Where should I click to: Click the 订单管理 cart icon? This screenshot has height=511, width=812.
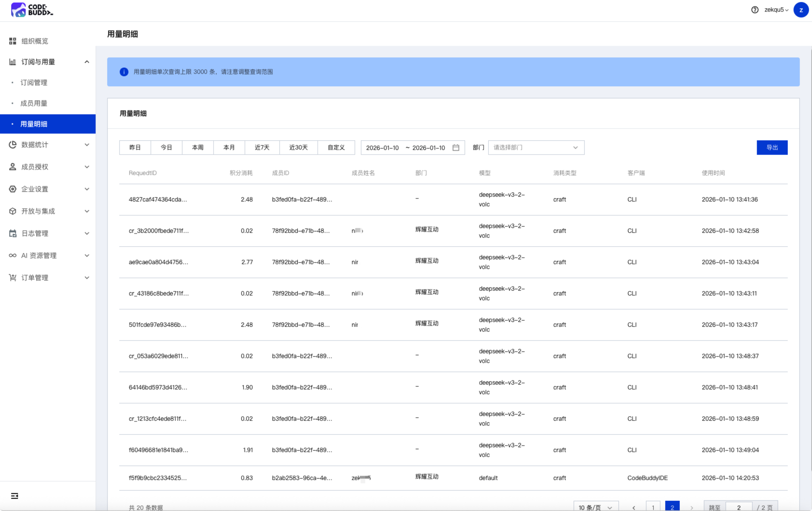tap(13, 278)
